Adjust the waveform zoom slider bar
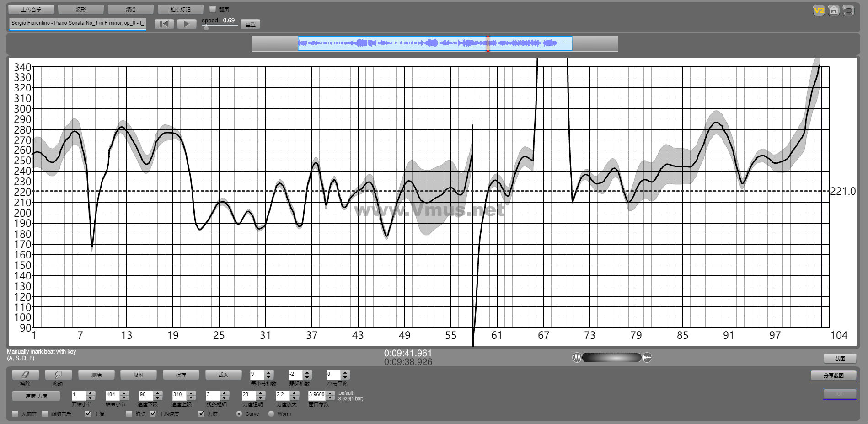This screenshot has height=424, width=868. point(612,358)
